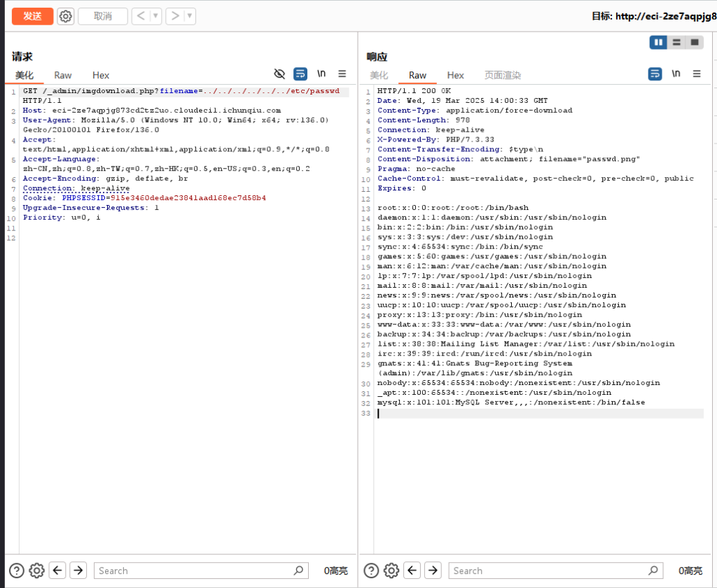
Task: Switch response panel to Raw tab
Action: tap(417, 75)
